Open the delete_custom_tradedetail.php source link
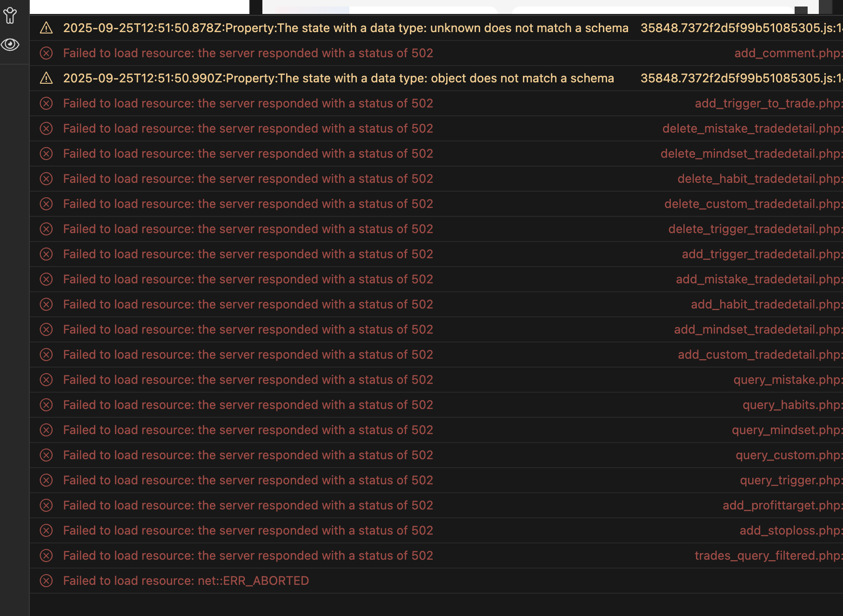843x616 pixels. pos(752,204)
